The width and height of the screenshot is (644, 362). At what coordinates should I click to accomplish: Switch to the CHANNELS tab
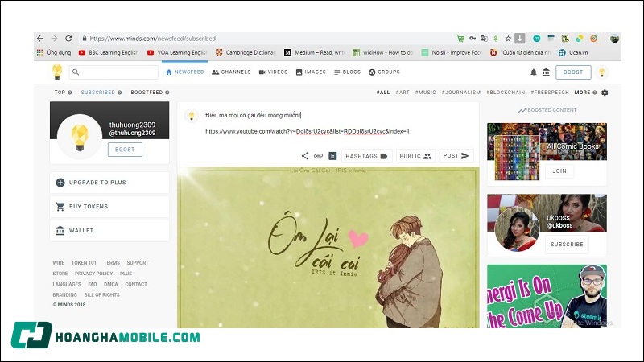232,72
